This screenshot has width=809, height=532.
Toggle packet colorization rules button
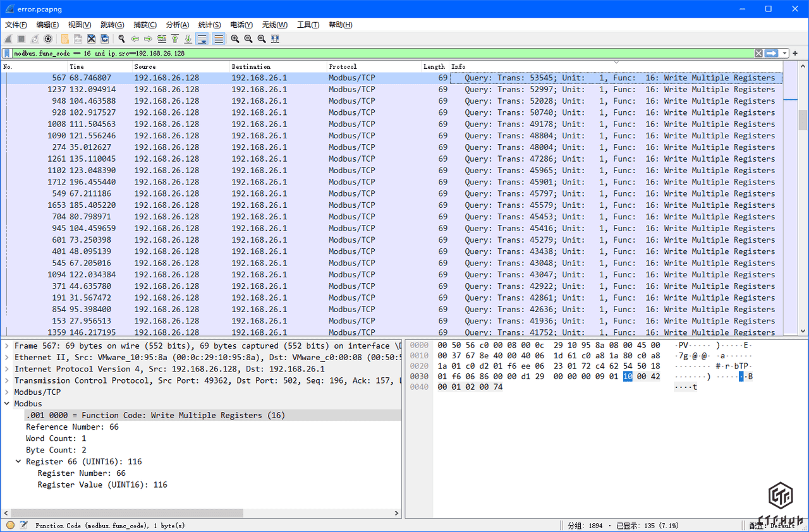pyautogui.click(x=219, y=39)
